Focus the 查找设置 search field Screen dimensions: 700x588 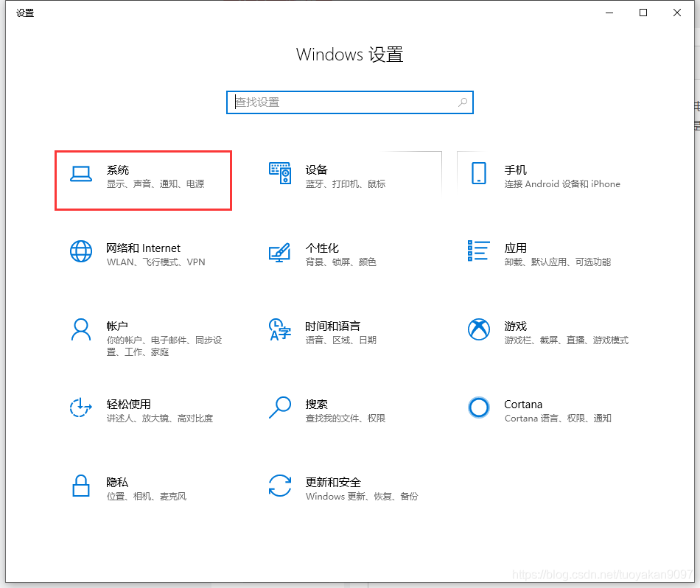[x=349, y=102]
